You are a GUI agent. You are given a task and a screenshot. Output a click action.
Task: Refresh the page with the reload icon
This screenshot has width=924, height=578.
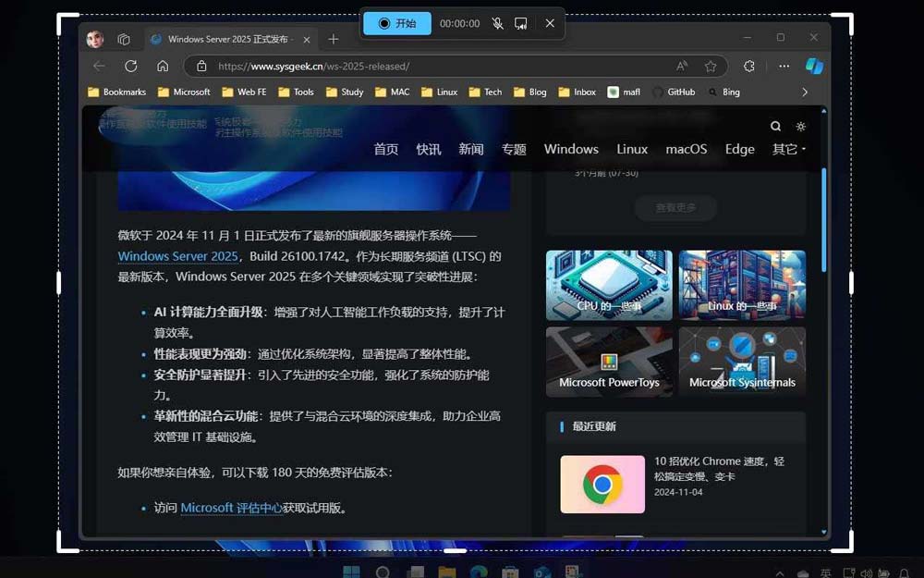pyautogui.click(x=130, y=66)
